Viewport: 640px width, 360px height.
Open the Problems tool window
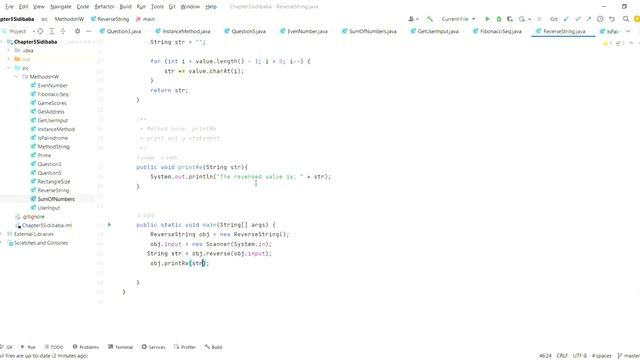click(86, 347)
